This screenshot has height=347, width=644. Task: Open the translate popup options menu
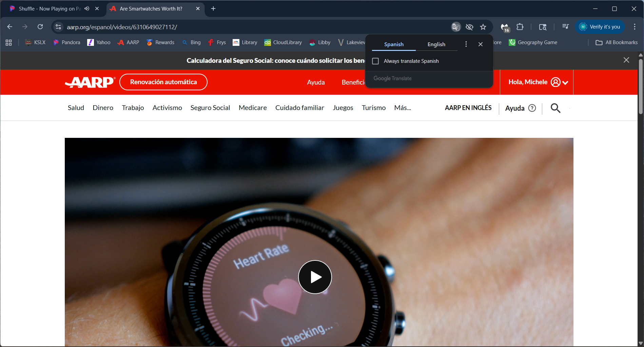[466, 44]
